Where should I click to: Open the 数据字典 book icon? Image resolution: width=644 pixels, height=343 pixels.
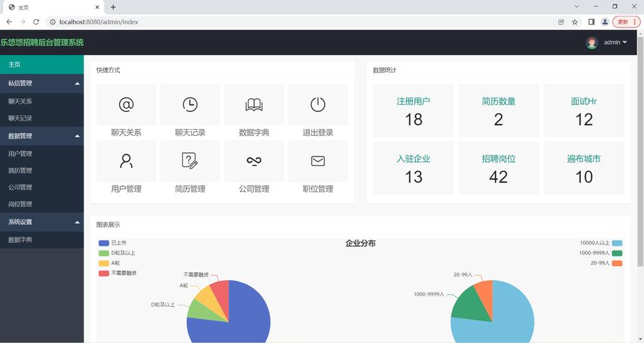pos(254,104)
